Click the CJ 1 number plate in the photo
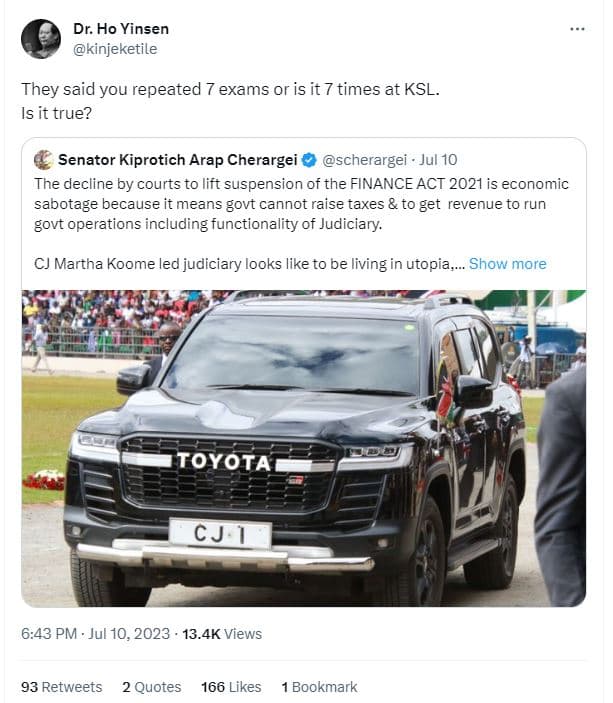613x703 pixels. tap(220, 534)
